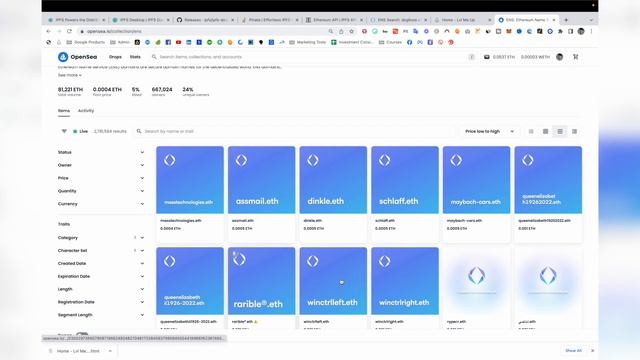640x360 pixels.
Task: Expand the Category trait filter
Action: 101,238
